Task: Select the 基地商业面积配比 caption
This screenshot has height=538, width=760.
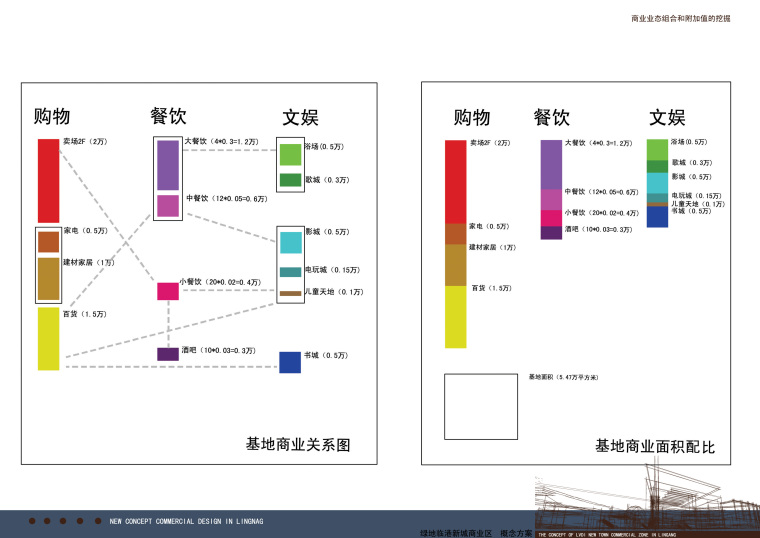Action: click(x=655, y=445)
